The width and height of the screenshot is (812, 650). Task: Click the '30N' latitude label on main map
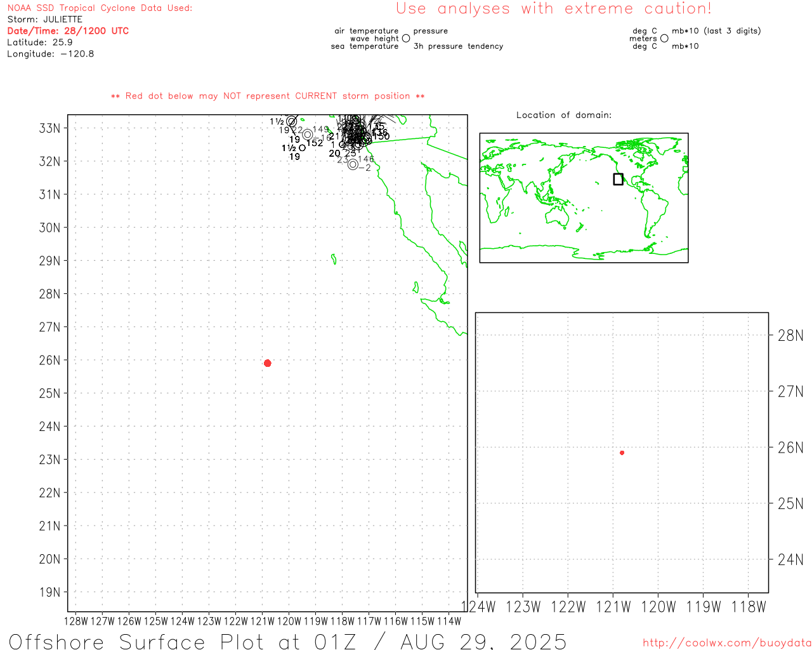pyautogui.click(x=49, y=228)
